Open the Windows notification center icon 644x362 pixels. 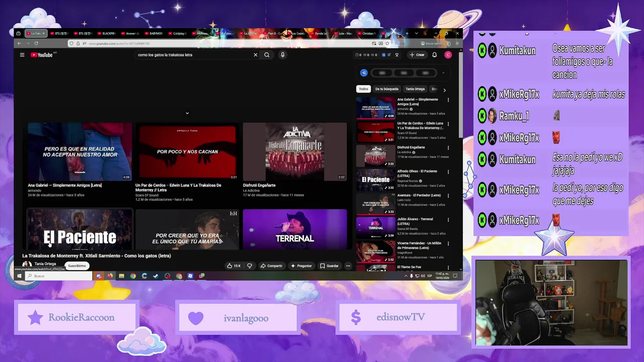pos(455,276)
